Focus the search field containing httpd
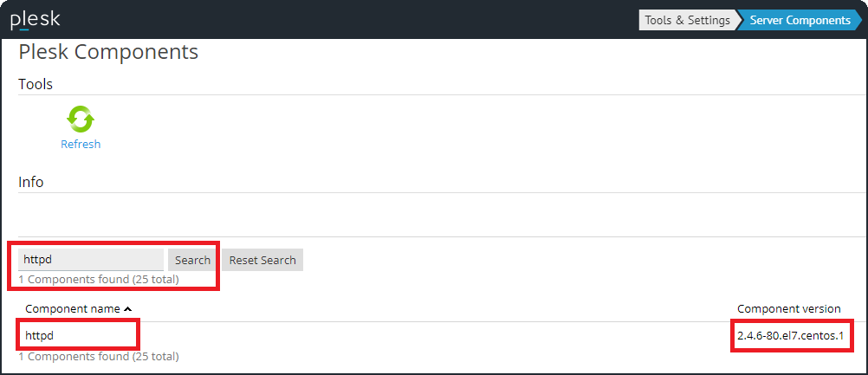 91,260
